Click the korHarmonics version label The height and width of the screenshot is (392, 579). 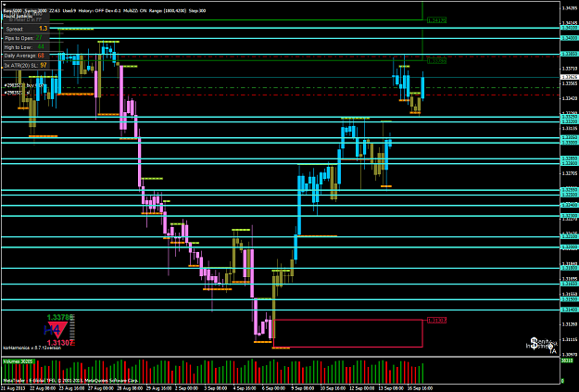31,348
